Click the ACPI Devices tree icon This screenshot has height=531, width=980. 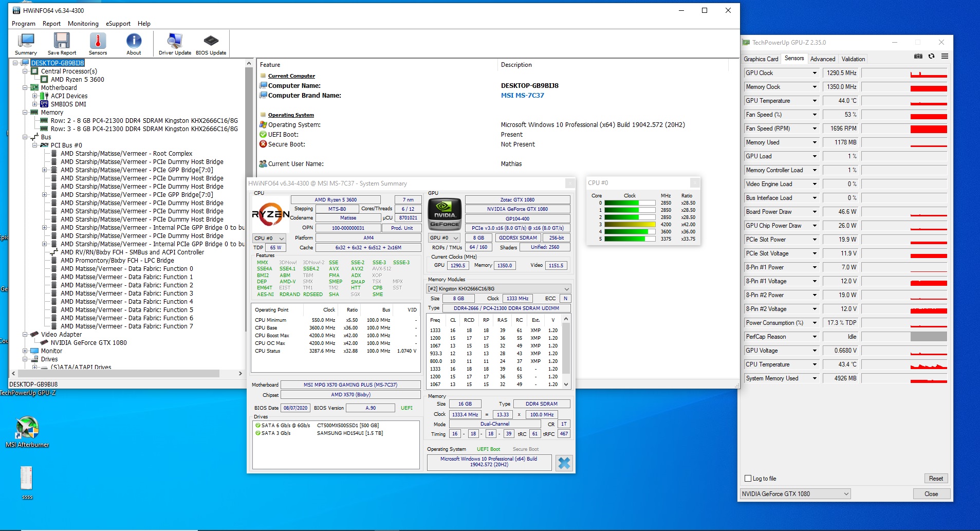point(44,96)
